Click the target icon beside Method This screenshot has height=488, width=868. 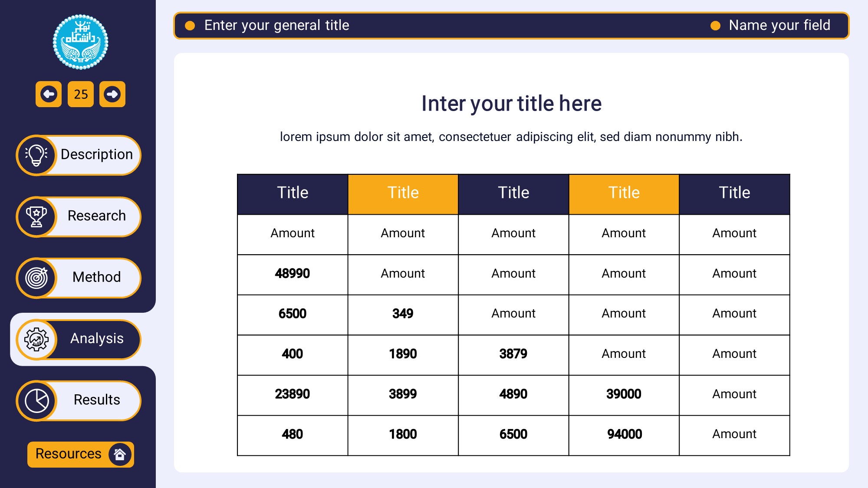click(37, 278)
